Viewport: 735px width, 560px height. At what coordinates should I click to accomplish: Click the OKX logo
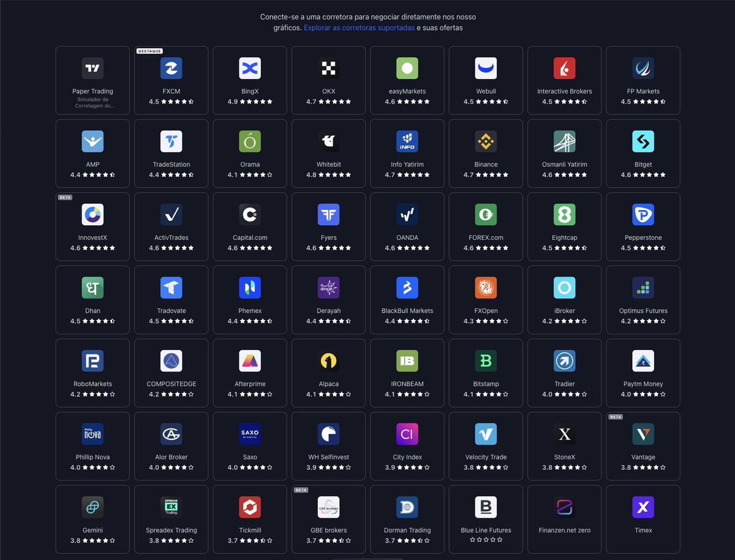pyautogui.click(x=328, y=69)
